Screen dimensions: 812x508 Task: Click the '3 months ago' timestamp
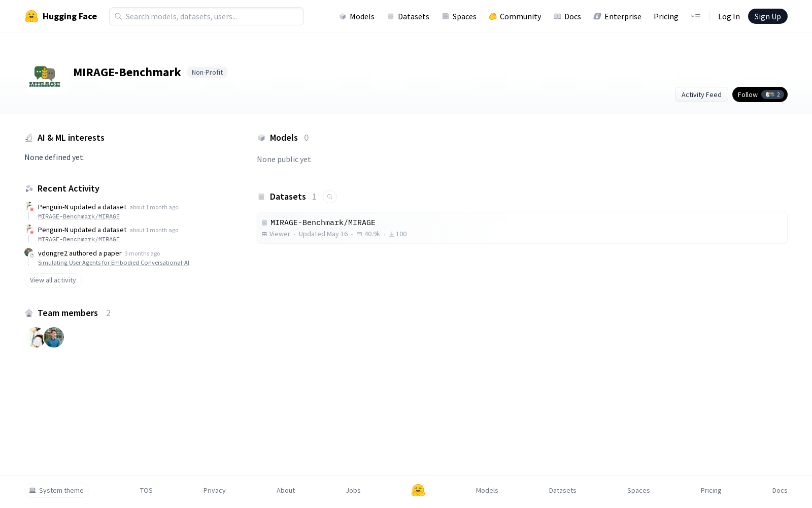tap(143, 253)
